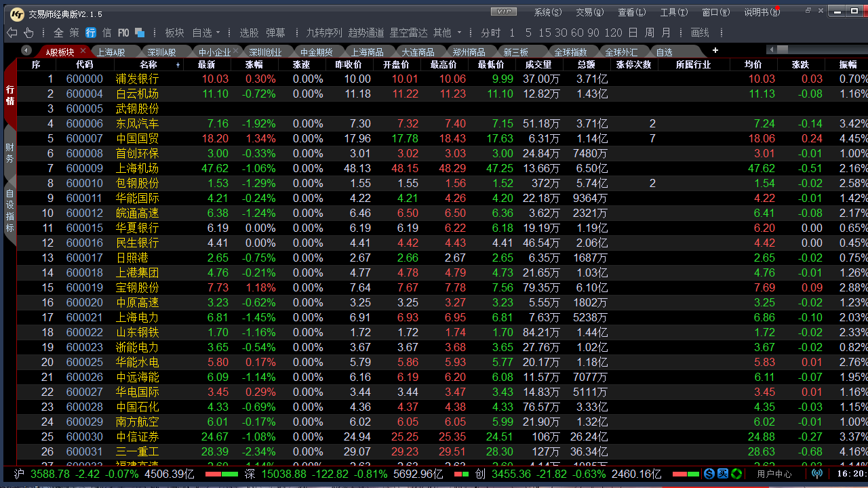Select the 全 toolbar button
This screenshot has width=868, height=488.
coord(58,33)
